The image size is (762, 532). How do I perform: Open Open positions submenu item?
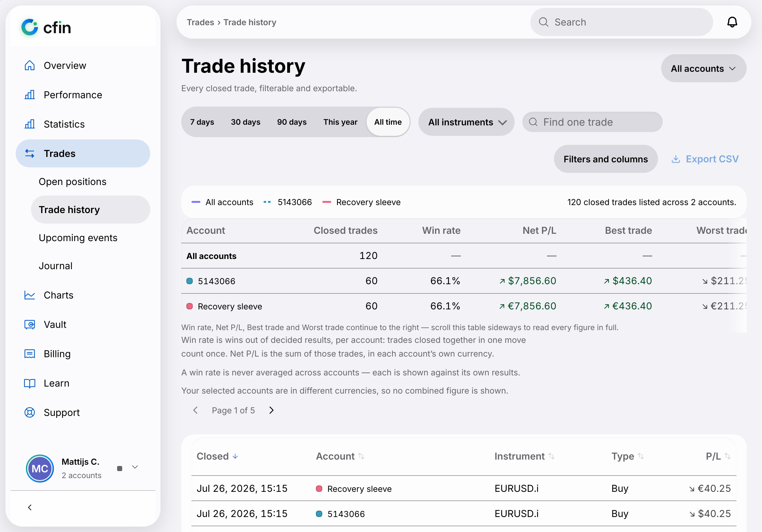[x=90, y=182]
